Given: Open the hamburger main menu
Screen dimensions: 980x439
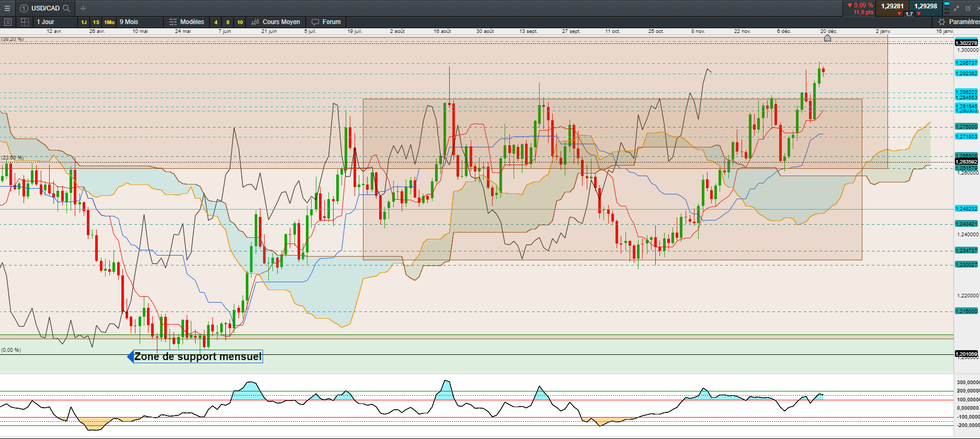Looking at the screenshot, I should (x=7, y=8).
